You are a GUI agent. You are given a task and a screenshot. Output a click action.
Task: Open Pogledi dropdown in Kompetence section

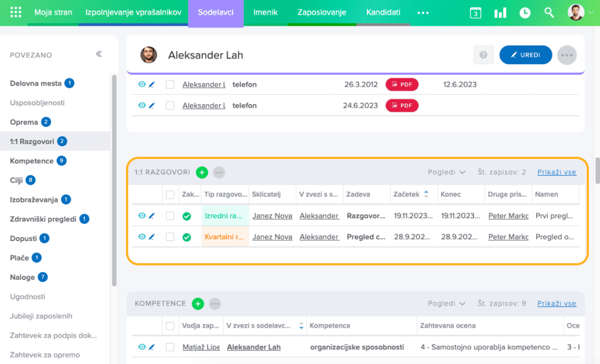click(x=446, y=304)
